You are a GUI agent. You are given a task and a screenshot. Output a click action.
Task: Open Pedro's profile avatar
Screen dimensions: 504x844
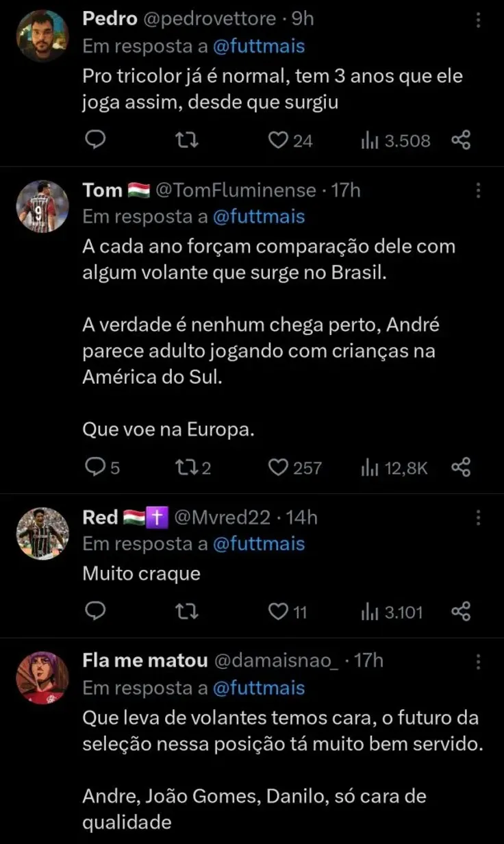tap(43, 36)
